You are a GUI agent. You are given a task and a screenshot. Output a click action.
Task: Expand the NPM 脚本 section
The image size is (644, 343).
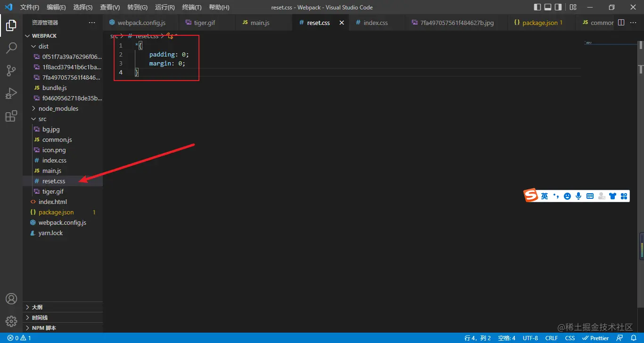[63, 328]
